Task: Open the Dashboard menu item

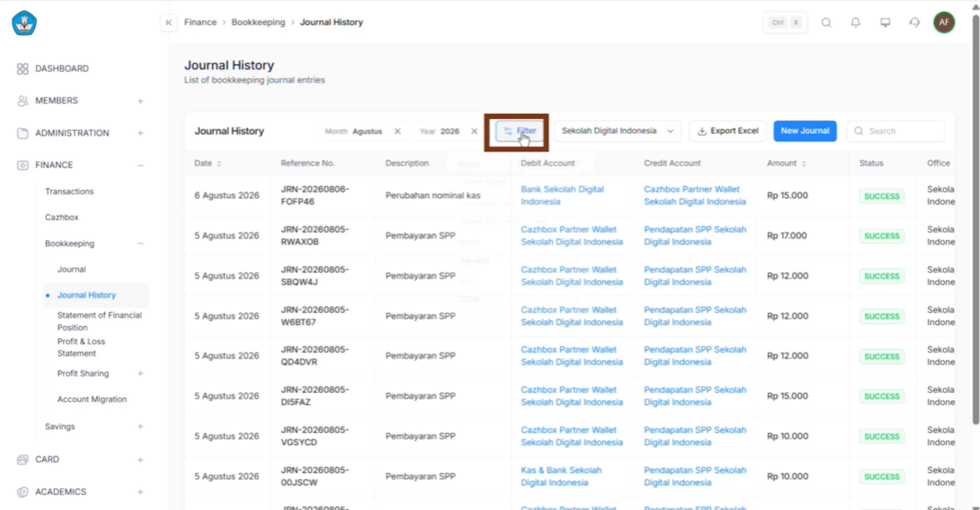Action: (x=62, y=68)
